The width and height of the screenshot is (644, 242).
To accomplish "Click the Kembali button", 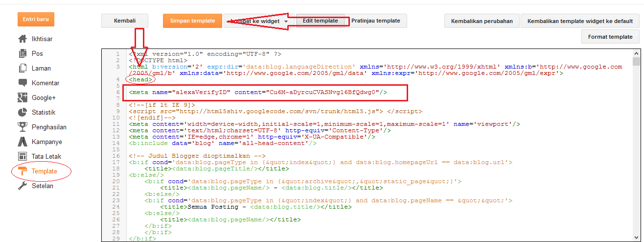I will [124, 21].
